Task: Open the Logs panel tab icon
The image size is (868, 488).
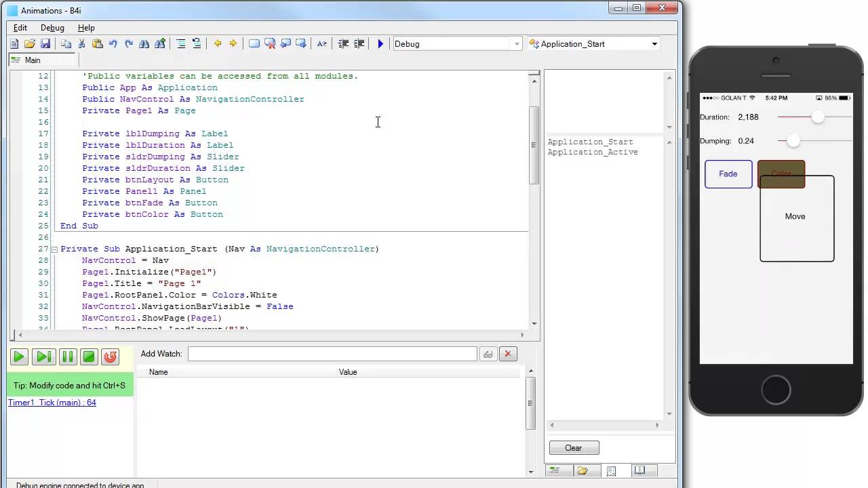Action: 611,470
